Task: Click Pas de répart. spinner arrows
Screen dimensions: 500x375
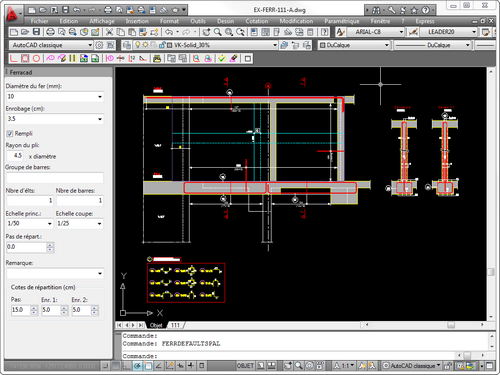Action: click(50, 247)
